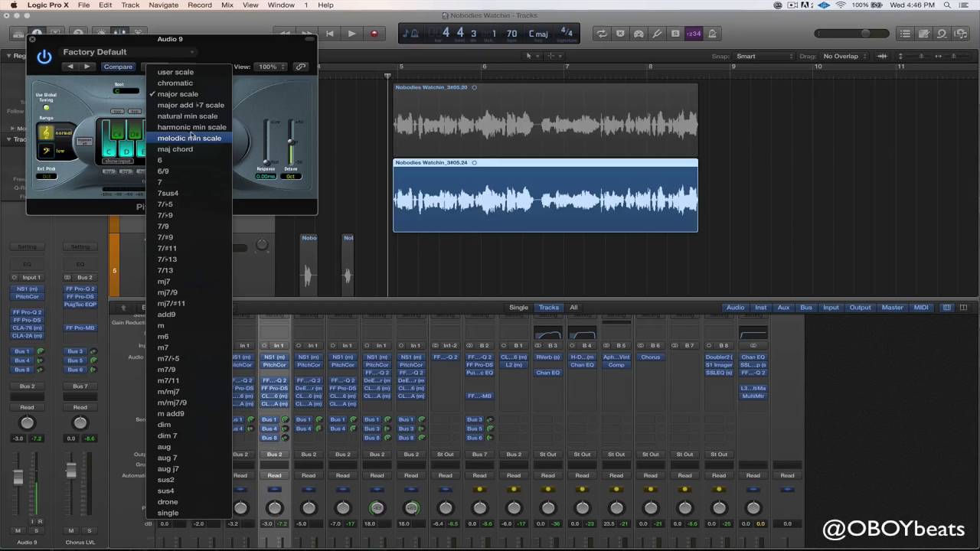Open the List Editors icon

[906, 34]
